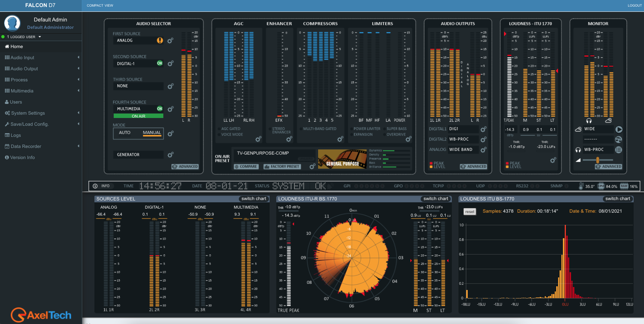644x324 pixels.
Task: Select MANUAL mode
Action: (152, 133)
